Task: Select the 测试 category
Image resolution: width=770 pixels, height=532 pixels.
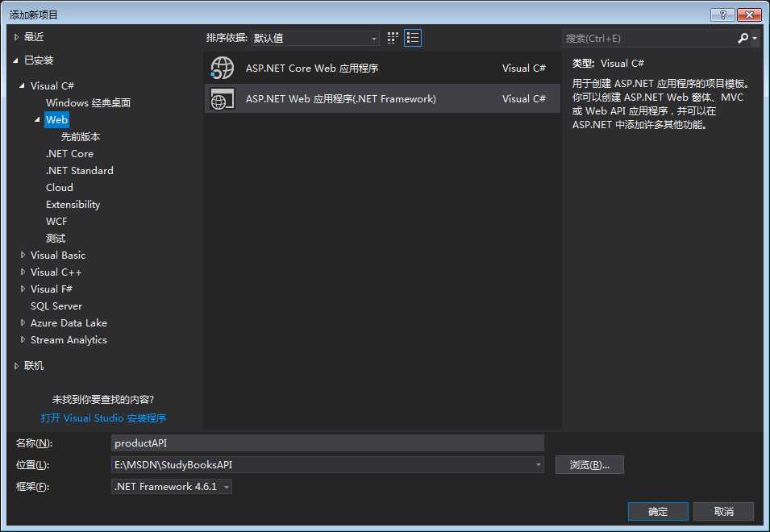Action: pyautogui.click(x=56, y=238)
